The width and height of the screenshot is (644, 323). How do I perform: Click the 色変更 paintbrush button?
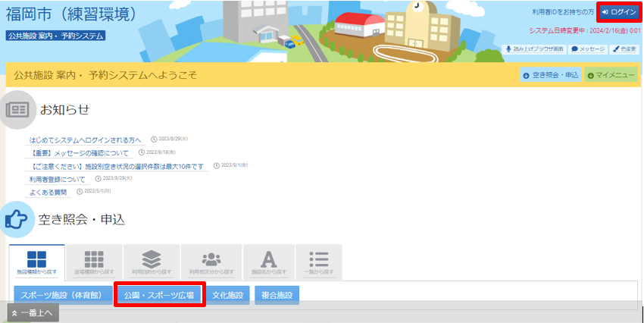click(x=624, y=49)
